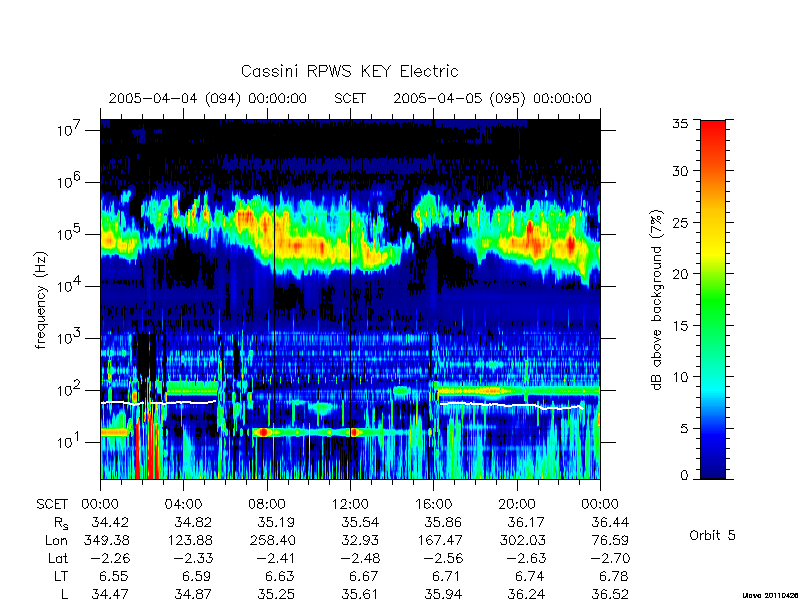800x600 pixels.
Task: Click the color bar tick label 15
Action: coord(680,326)
